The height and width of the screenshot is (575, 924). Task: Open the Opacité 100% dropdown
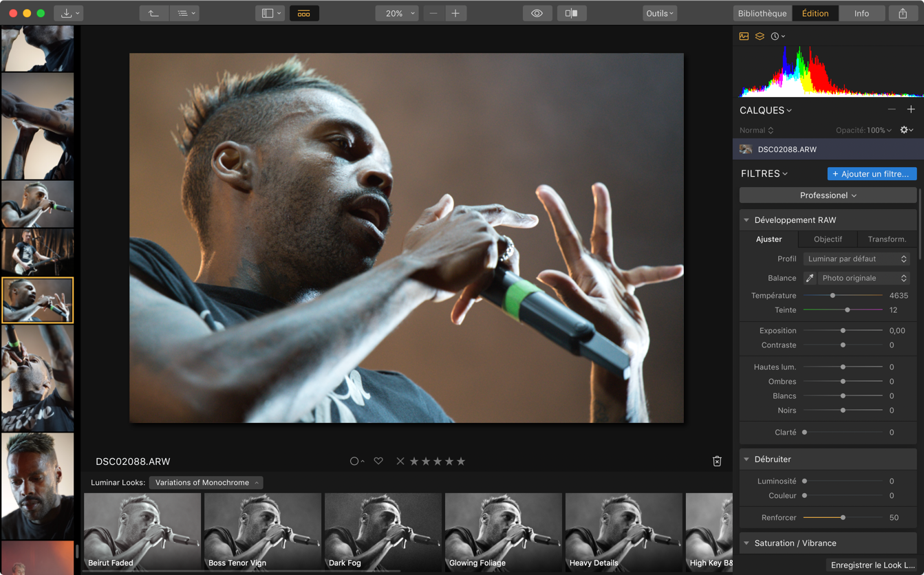click(863, 130)
